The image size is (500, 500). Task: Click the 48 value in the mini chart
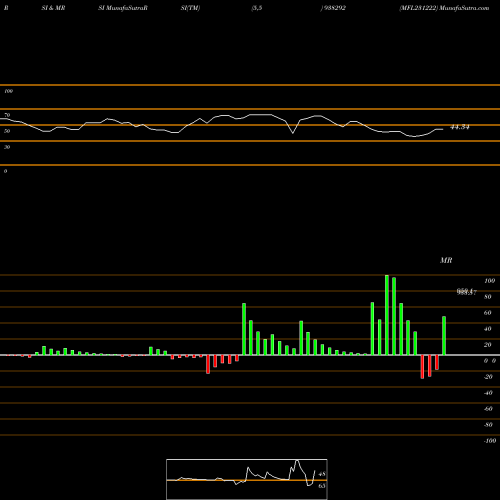point(322,474)
